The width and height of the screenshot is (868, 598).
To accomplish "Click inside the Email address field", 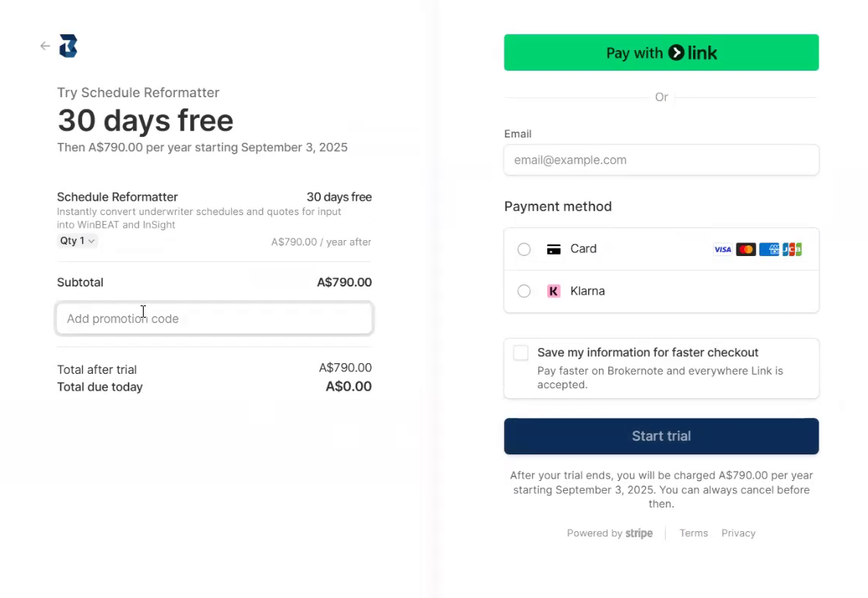I will pyautogui.click(x=661, y=160).
